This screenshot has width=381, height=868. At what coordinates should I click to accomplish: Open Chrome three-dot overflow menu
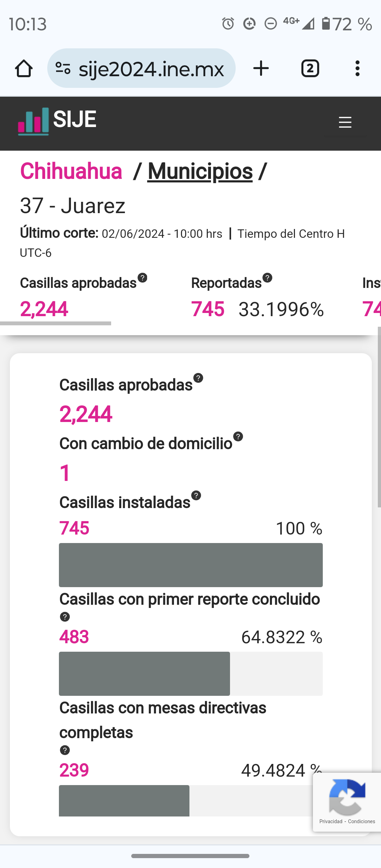(357, 68)
